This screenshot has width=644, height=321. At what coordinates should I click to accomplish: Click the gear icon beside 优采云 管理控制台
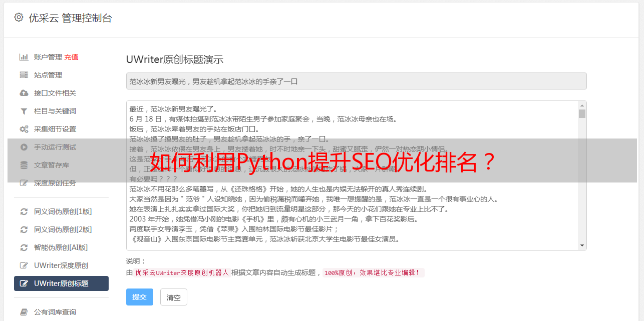[19, 17]
